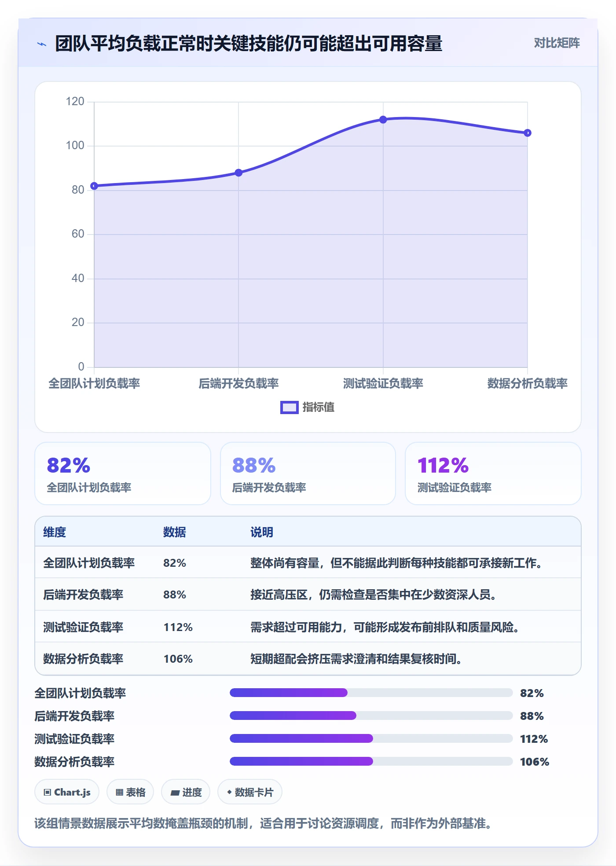Image resolution: width=616 pixels, height=866 pixels.
Task: Select the 全团队计划负载率 cell in the table
Action: (x=89, y=563)
